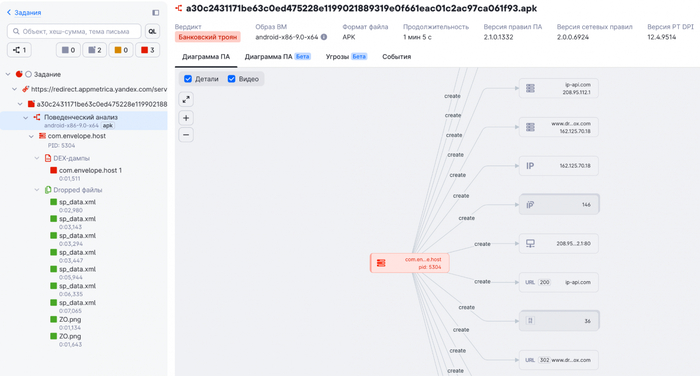This screenshot has height=376, width=700.
Task: Click the Dropped файлы folder icon
Action: [48, 190]
